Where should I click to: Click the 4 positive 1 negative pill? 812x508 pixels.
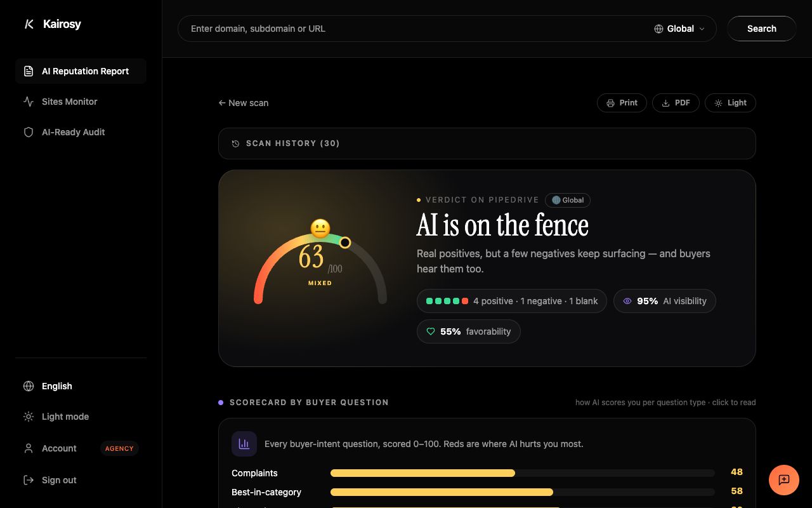[x=512, y=301]
